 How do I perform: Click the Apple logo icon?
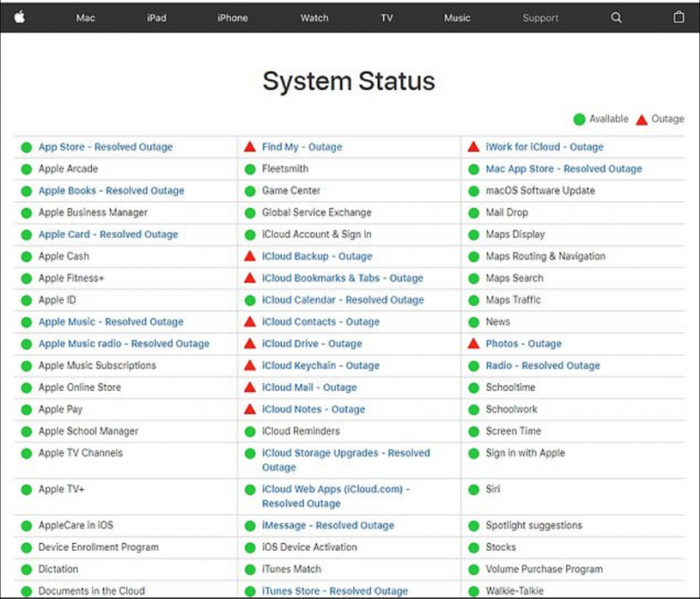[19, 17]
